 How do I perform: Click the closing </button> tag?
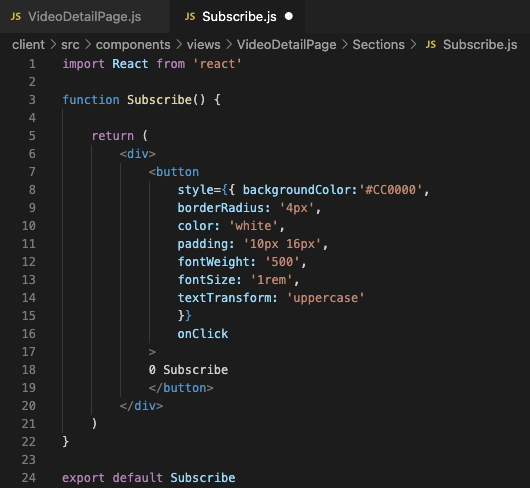[x=181, y=388]
